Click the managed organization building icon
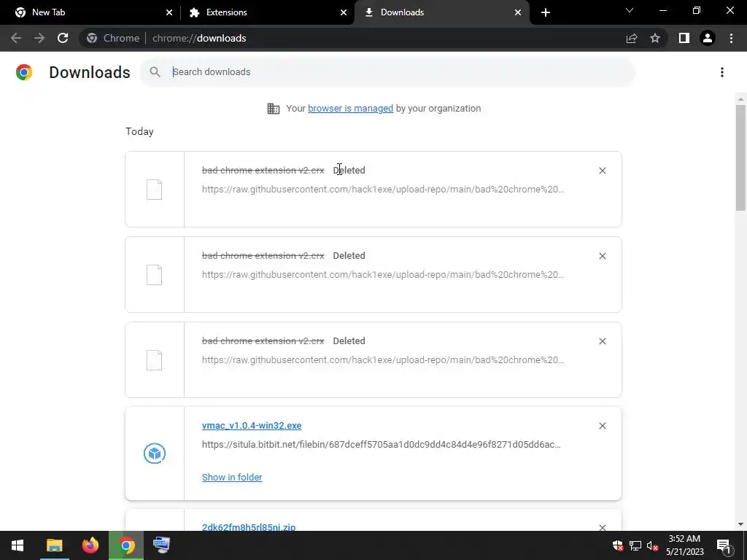This screenshot has height=560, width=747. click(274, 109)
